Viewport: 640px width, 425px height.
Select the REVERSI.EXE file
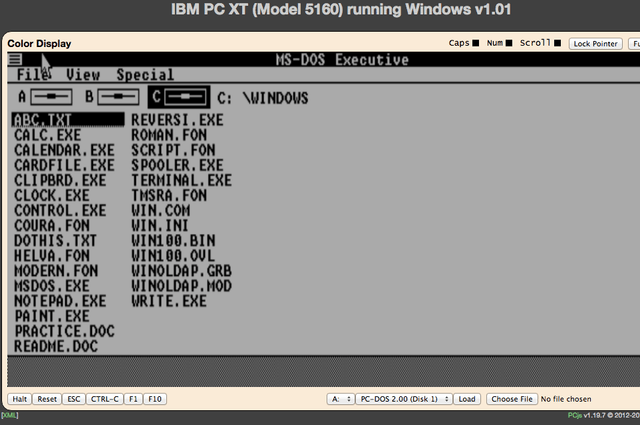point(178,120)
